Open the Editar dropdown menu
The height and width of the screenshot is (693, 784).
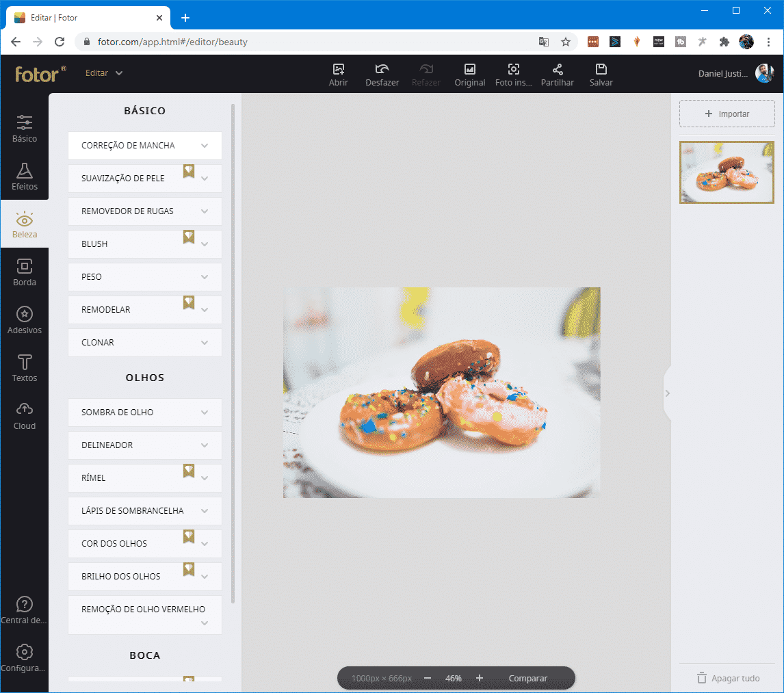tap(104, 73)
